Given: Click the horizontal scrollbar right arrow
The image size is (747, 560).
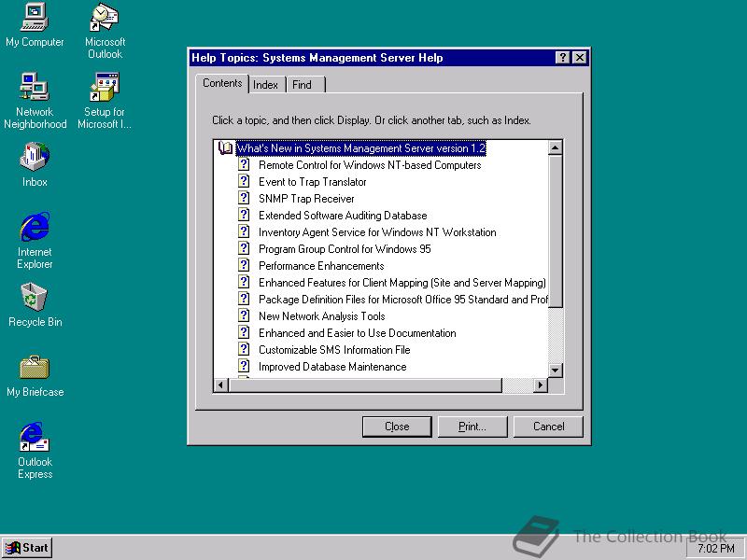Looking at the screenshot, I should pyautogui.click(x=541, y=385).
